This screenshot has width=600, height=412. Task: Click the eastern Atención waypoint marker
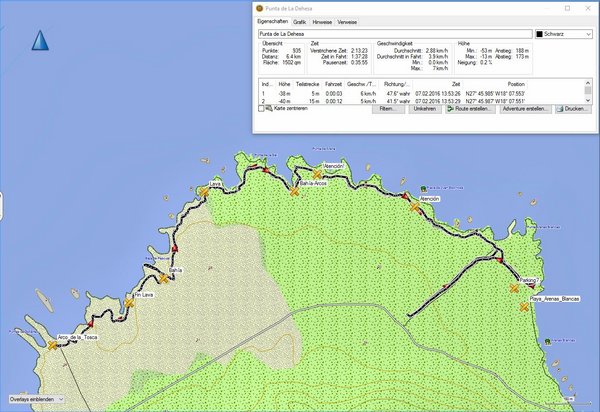pos(415,207)
